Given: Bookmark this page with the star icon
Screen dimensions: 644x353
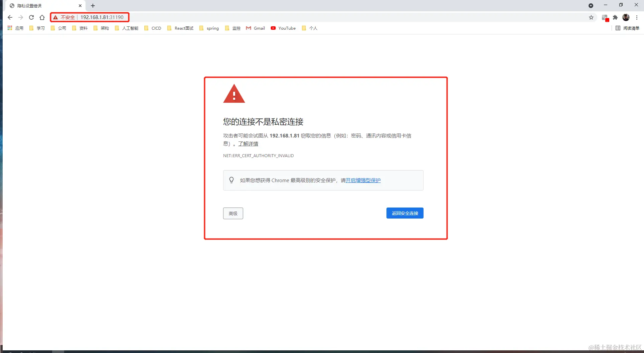Looking at the screenshot, I should point(591,17).
